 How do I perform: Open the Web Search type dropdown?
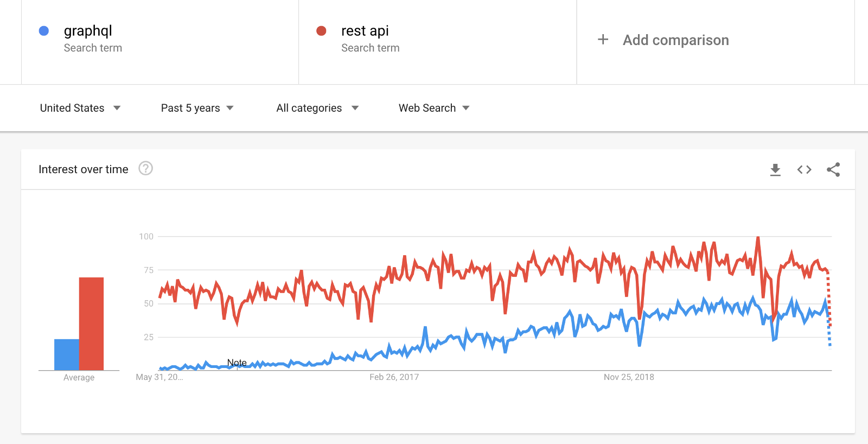(x=433, y=108)
